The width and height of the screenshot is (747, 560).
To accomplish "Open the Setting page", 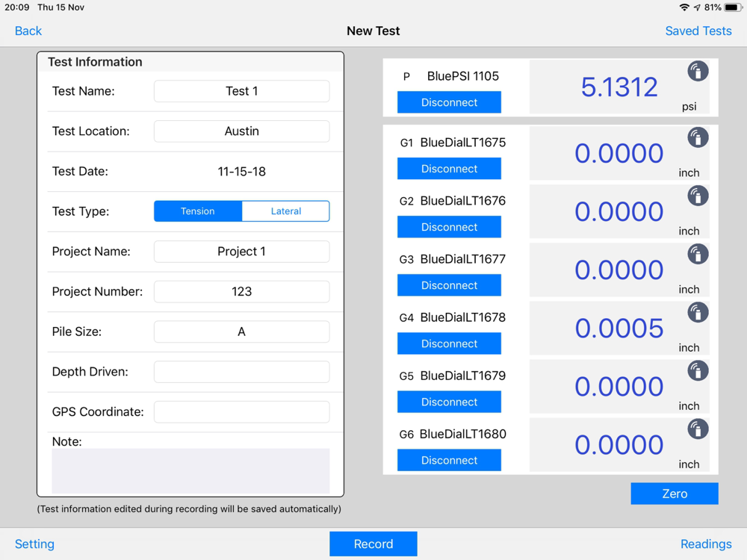I will (34, 544).
